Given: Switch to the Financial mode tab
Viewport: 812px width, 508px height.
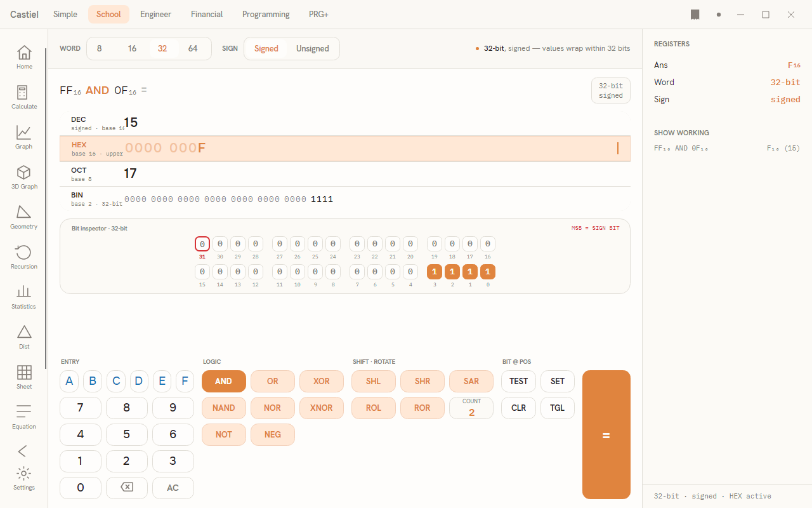Looking at the screenshot, I should pos(207,14).
